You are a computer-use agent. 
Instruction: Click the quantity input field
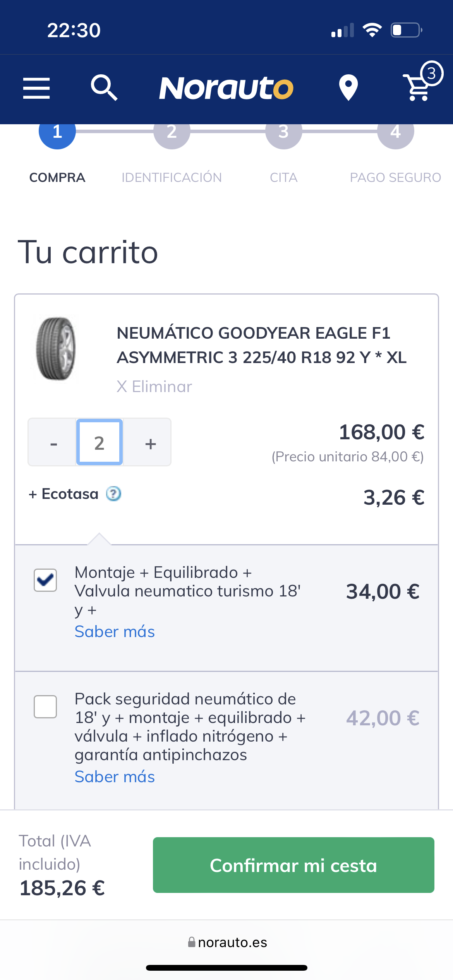tap(100, 442)
